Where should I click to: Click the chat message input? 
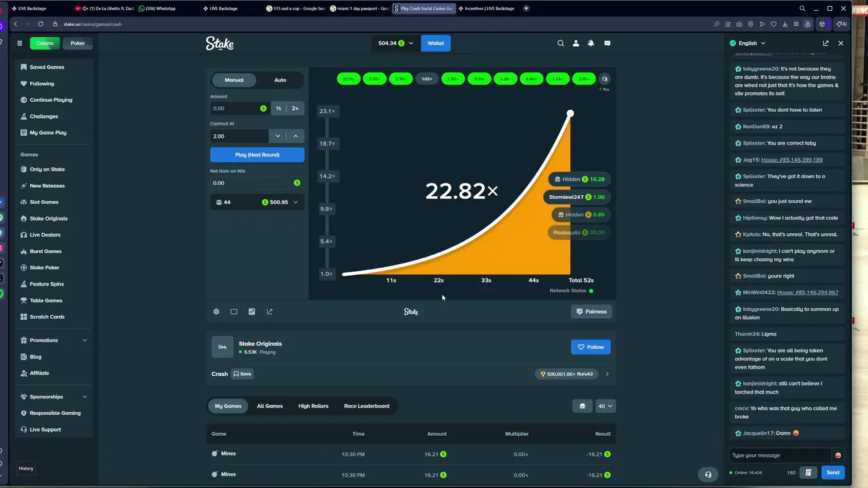point(781,455)
